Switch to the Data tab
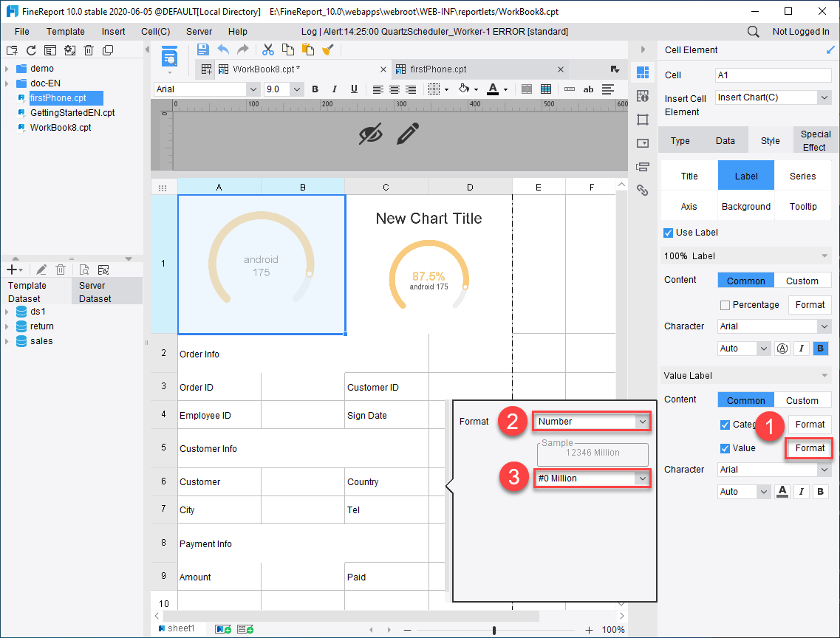 [725, 141]
